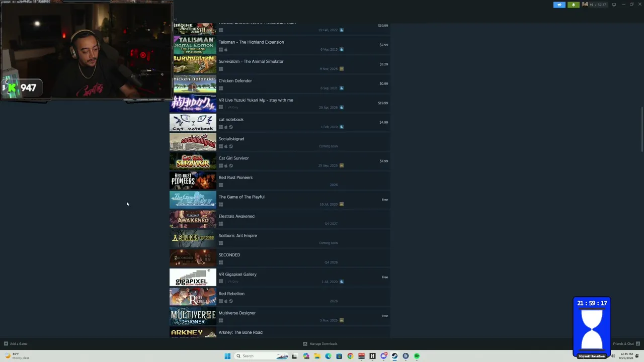Open the Talisman Highland Expansion capsule image
644x362 pixels.
tap(195, 45)
